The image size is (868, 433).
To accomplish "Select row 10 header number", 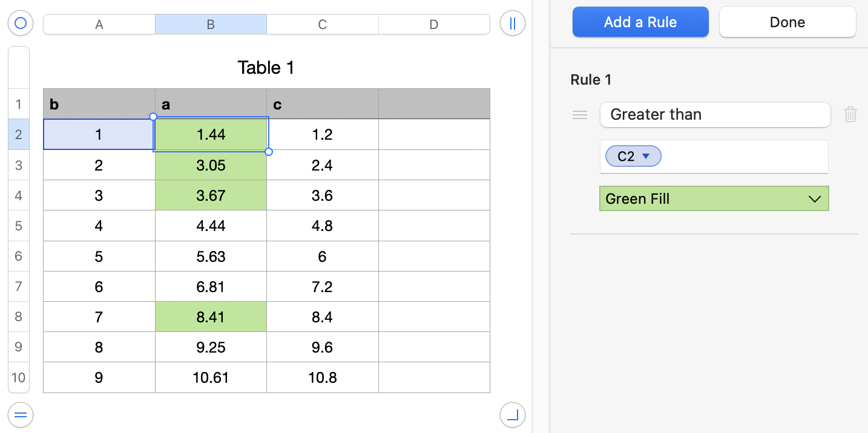I will coord(18,377).
